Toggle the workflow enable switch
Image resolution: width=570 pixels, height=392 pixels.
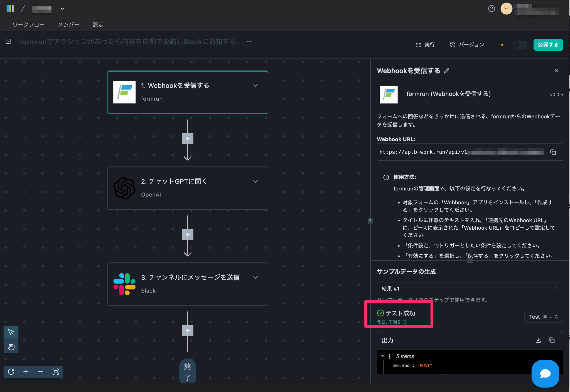point(520,45)
